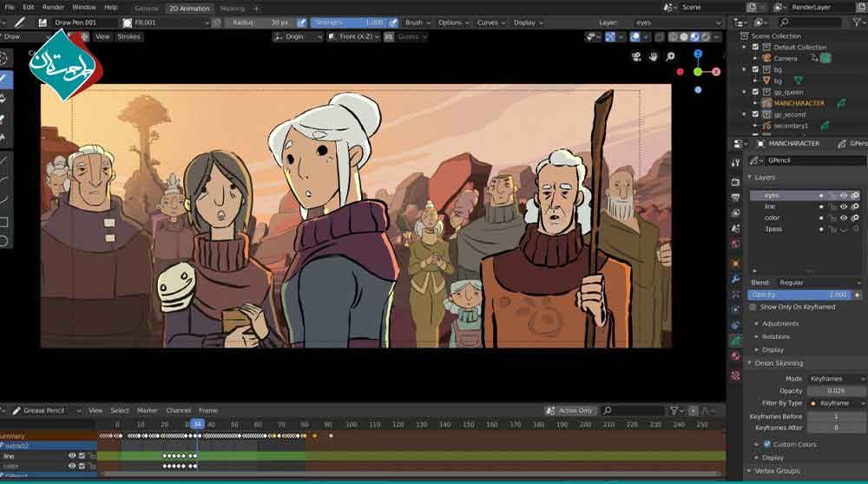The width and height of the screenshot is (868, 484).
Task: Click the Scene icon in the top bar
Action: 669,7
